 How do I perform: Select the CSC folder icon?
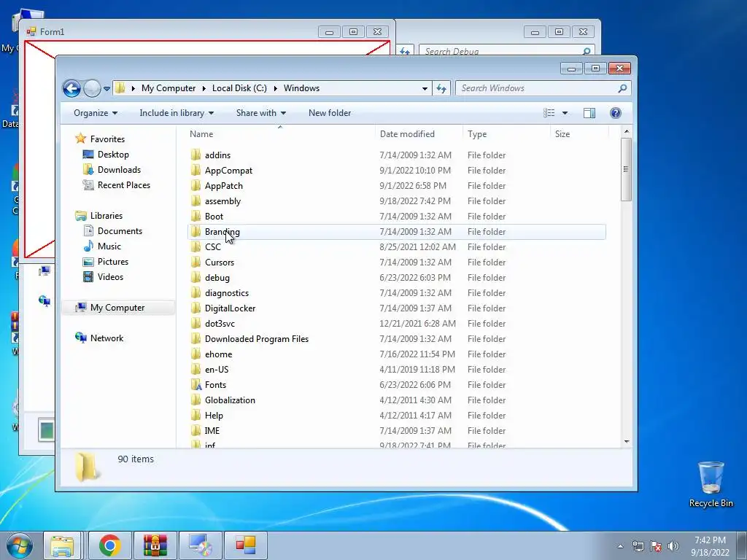point(196,246)
